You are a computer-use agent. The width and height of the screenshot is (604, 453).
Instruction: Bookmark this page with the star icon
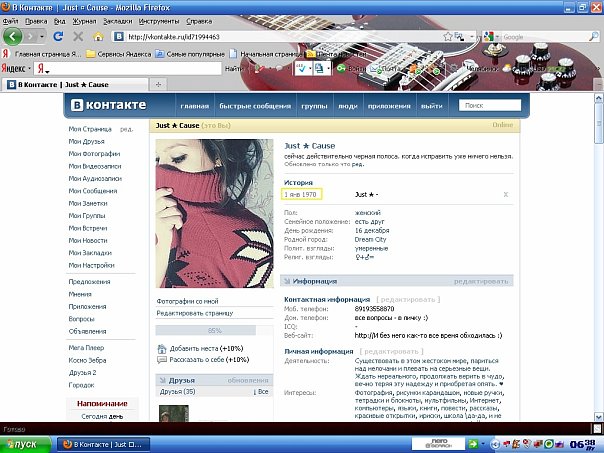pyautogui.click(x=448, y=37)
